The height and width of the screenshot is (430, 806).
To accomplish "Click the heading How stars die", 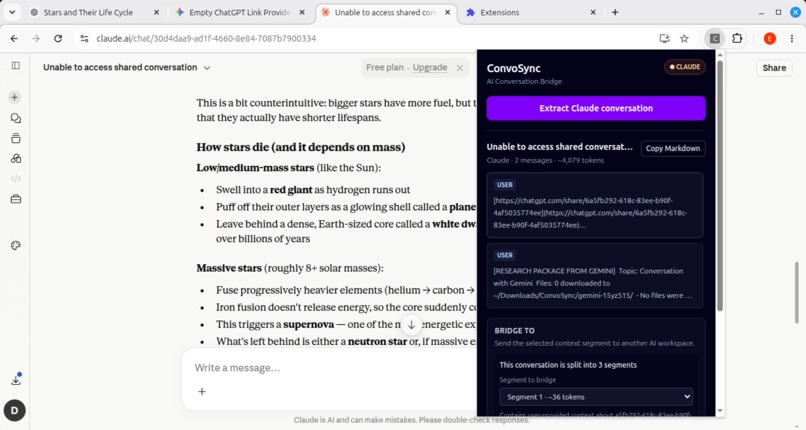I will [x=300, y=147].
